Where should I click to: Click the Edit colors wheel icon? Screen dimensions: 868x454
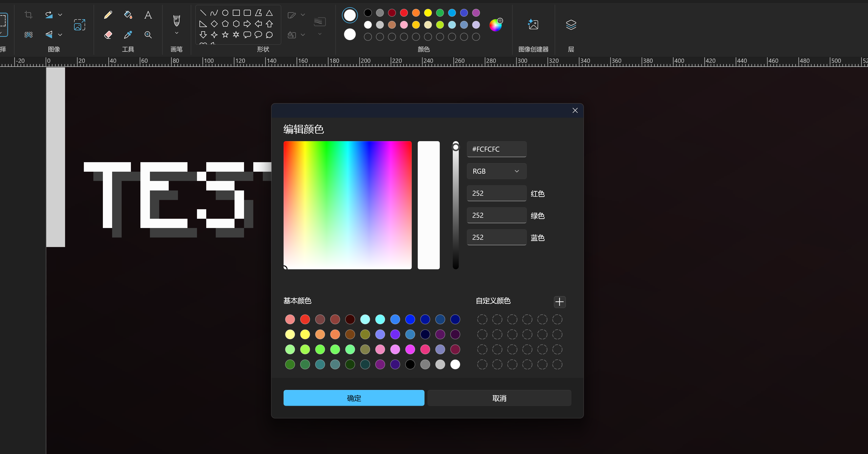point(496,25)
